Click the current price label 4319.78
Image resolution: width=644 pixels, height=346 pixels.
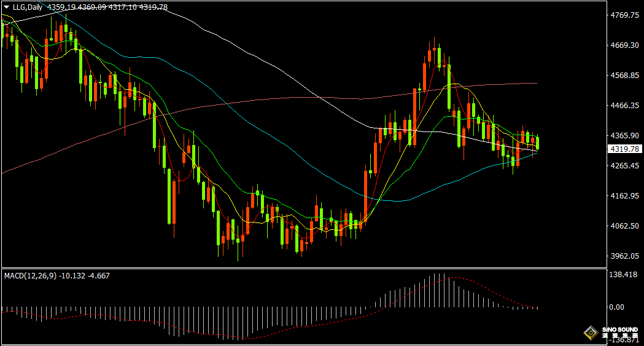click(624, 149)
